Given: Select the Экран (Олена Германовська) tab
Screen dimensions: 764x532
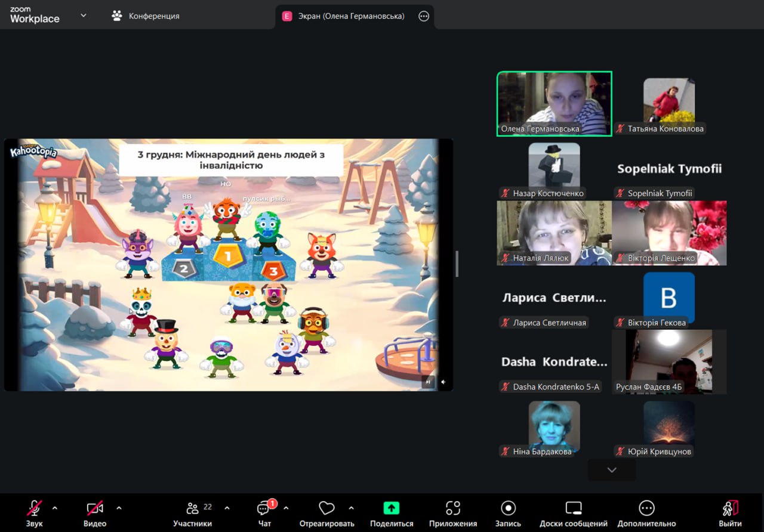Looking at the screenshot, I should pos(350,16).
